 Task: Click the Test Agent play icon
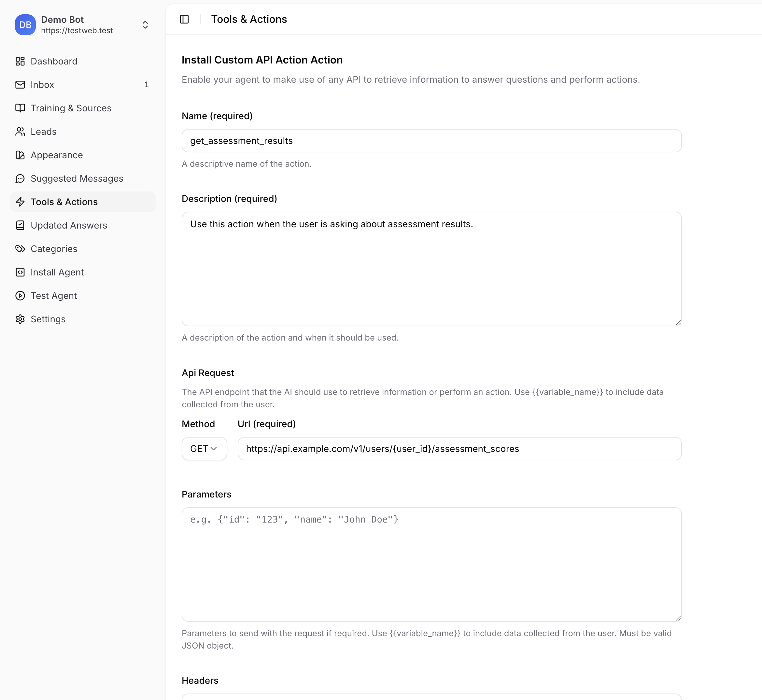click(20, 296)
